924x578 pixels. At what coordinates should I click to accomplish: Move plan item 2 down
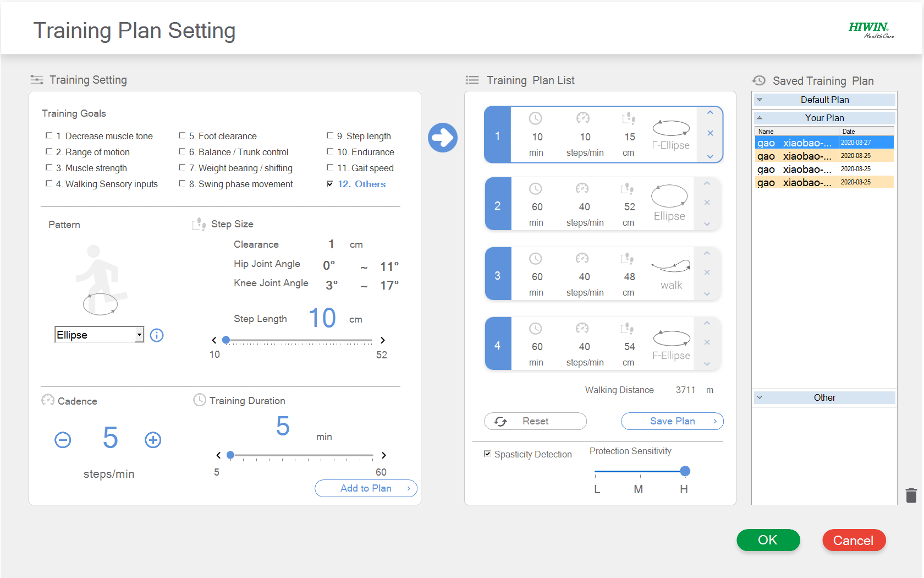[x=707, y=224]
